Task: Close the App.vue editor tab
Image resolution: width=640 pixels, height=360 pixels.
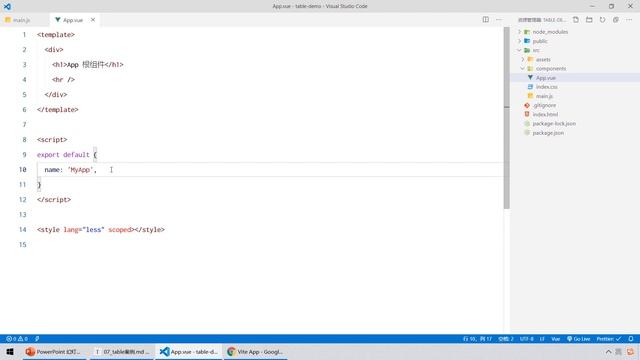Action: 93,20
